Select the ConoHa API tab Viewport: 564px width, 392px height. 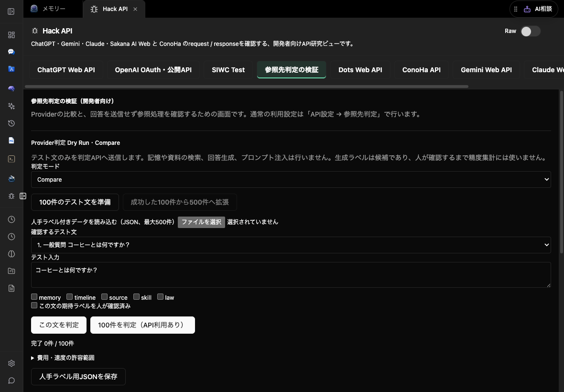coord(421,70)
